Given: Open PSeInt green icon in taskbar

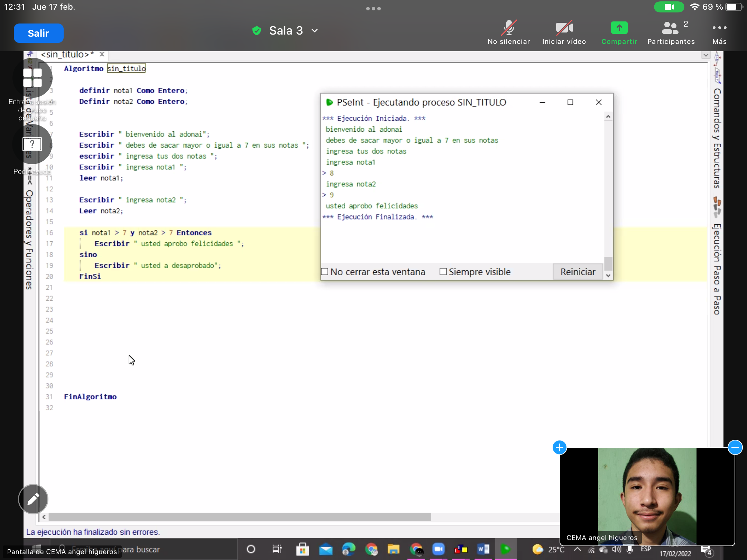Looking at the screenshot, I should pyautogui.click(x=505, y=549).
